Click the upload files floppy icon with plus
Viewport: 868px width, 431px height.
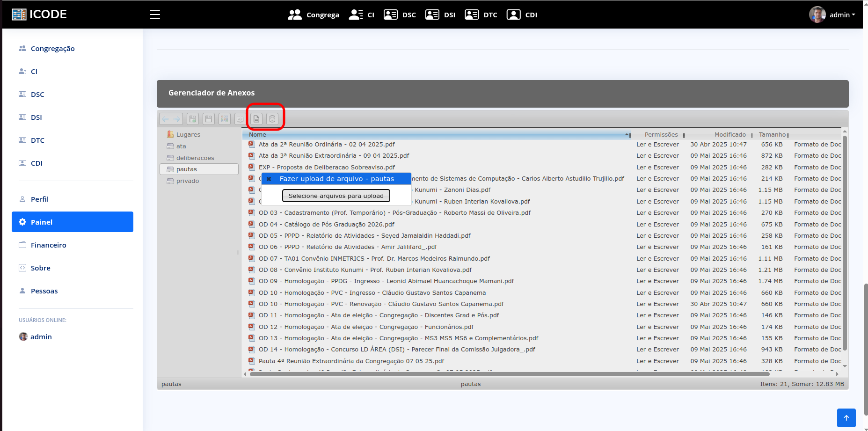pos(193,119)
